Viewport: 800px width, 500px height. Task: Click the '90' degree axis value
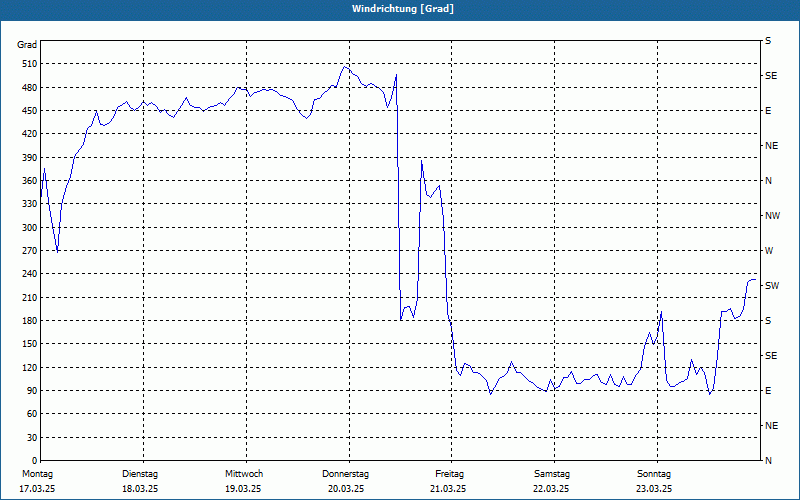[32, 391]
